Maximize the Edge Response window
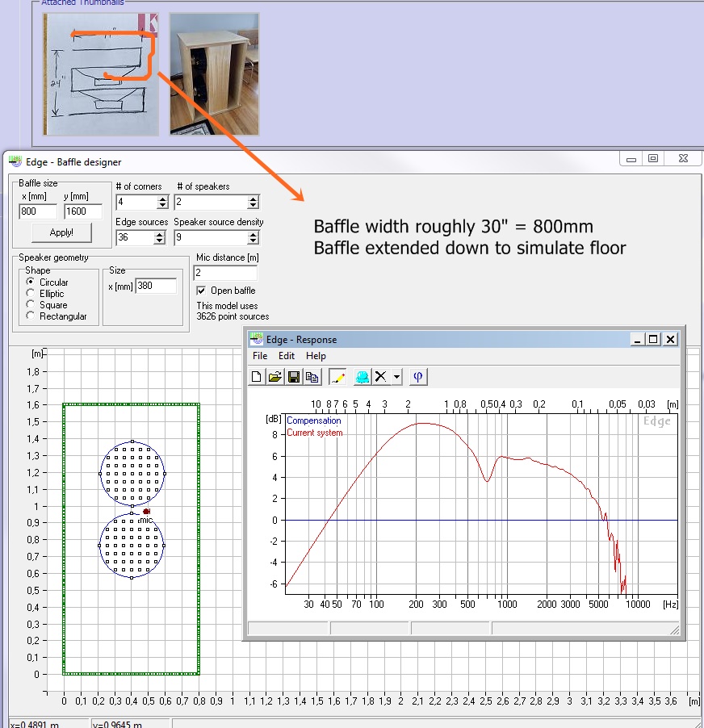This screenshot has width=704, height=728. (653, 340)
